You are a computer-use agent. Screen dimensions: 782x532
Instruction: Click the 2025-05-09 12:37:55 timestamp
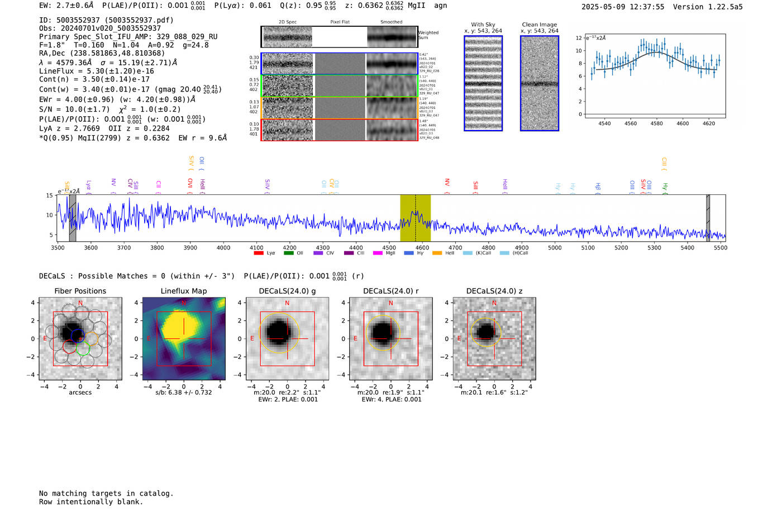pyautogui.click(x=623, y=7)
